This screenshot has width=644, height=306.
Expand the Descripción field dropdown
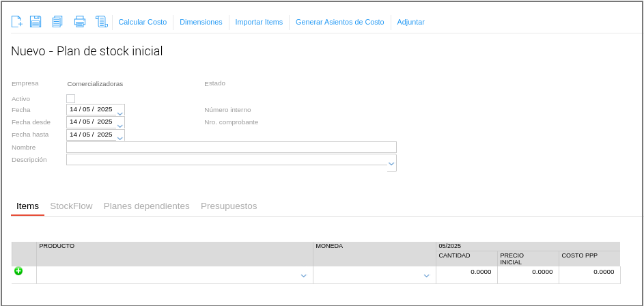(x=391, y=164)
